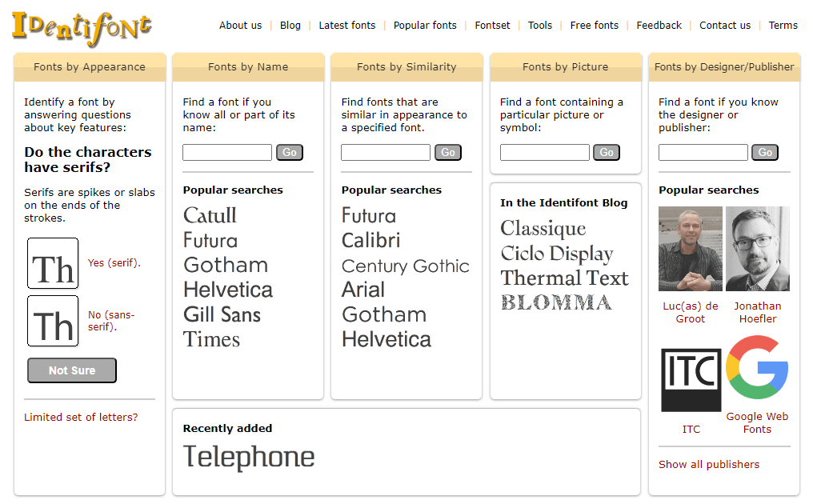Click Jonathan Hoefler's photo
Screen dimensions: 813x504
click(757, 249)
